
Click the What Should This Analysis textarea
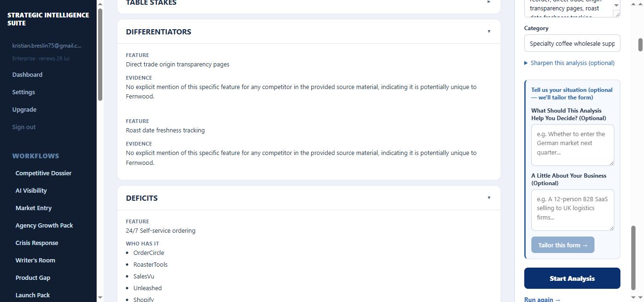pos(573,145)
